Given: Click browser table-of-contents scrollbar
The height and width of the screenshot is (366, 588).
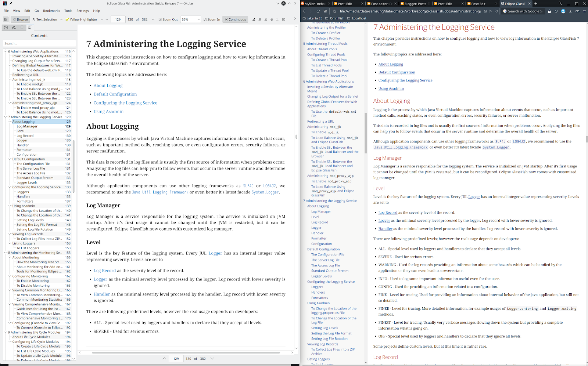Looking at the screenshot, I should [x=366, y=133].
